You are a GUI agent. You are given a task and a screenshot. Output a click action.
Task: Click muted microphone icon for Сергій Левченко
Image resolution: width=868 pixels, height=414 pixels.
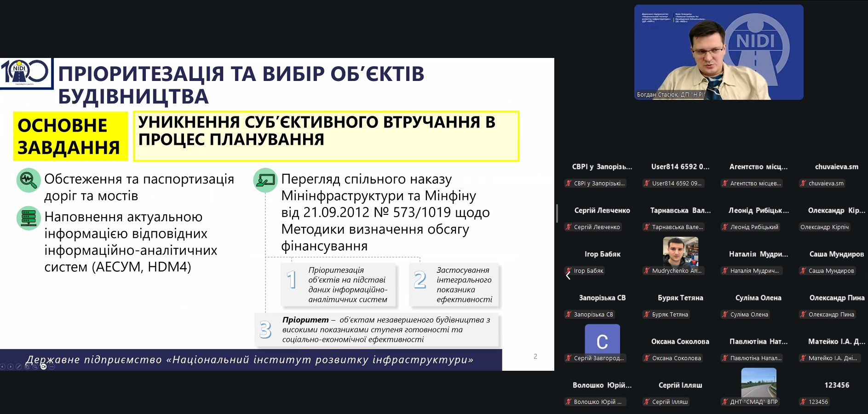coord(569,227)
